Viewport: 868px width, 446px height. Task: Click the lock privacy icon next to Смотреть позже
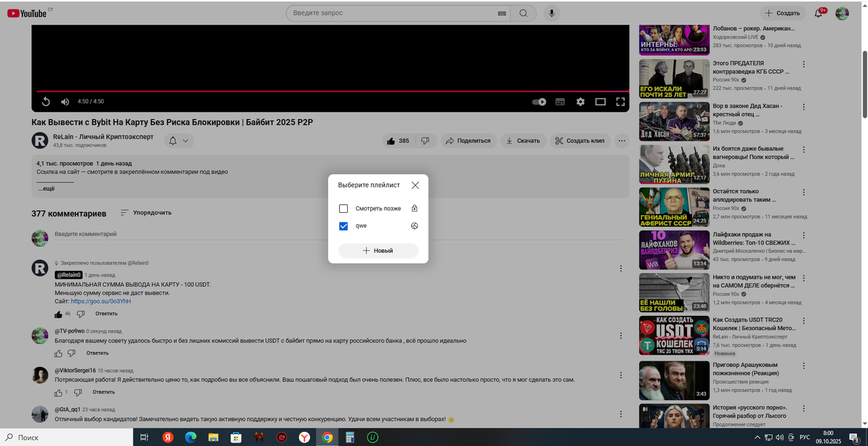(414, 209)
